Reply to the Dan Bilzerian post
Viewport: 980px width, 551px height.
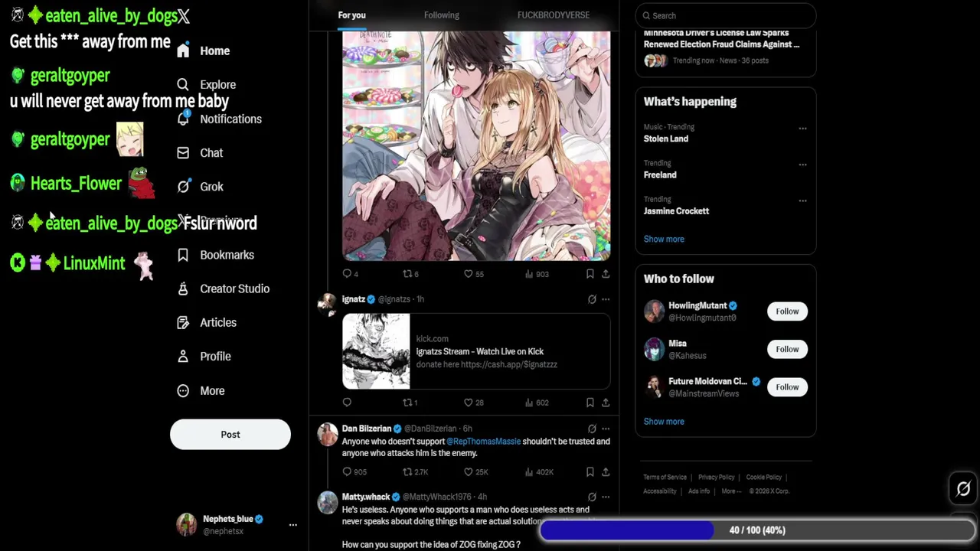click(x=347, y=472)
